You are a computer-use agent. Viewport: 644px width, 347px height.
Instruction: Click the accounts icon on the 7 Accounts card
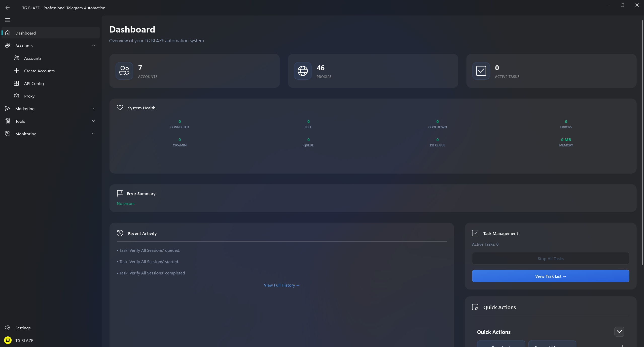point(124,71)
